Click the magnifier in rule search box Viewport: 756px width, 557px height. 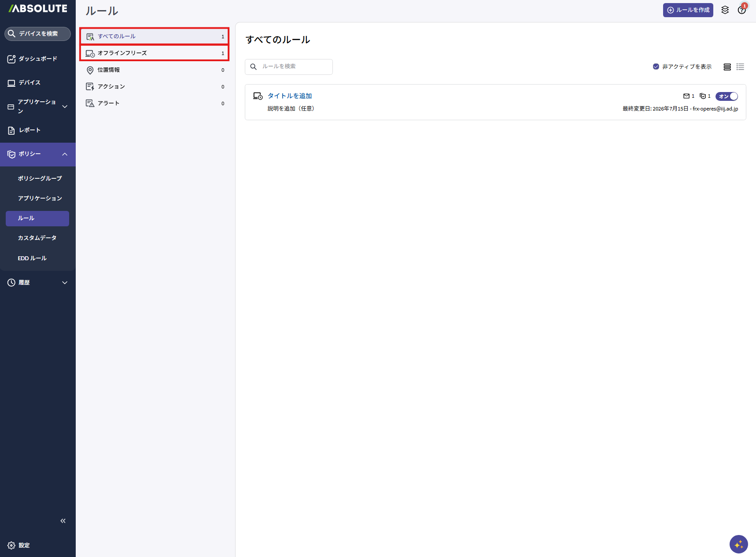point(254,67)
